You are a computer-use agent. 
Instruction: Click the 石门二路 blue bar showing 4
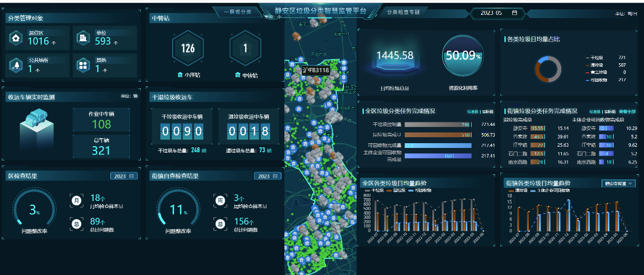606,153
